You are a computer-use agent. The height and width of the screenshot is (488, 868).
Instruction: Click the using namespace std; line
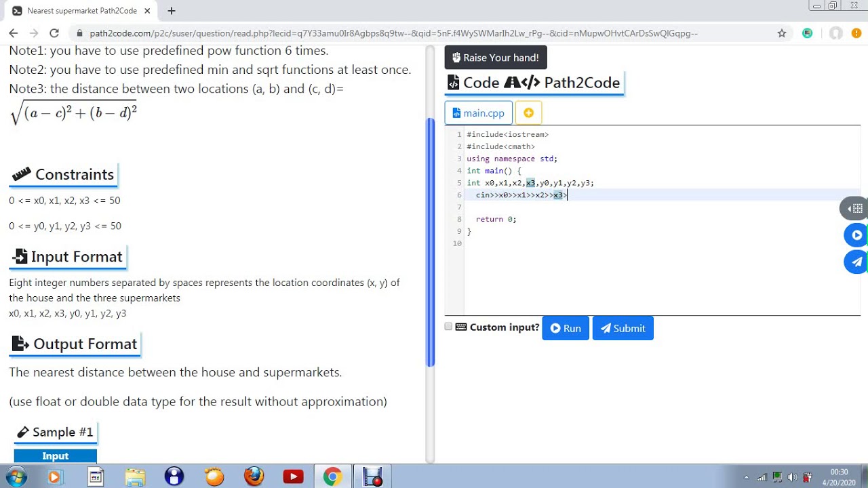[x=512, y=159]
